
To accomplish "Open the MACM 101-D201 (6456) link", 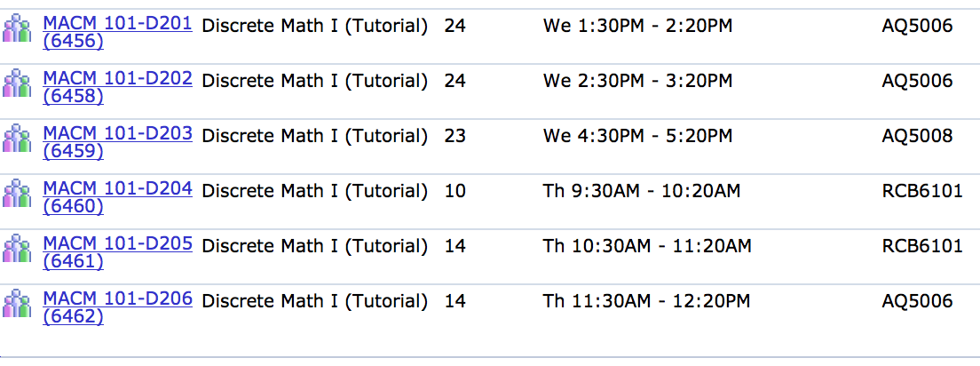I will (117, 33).
